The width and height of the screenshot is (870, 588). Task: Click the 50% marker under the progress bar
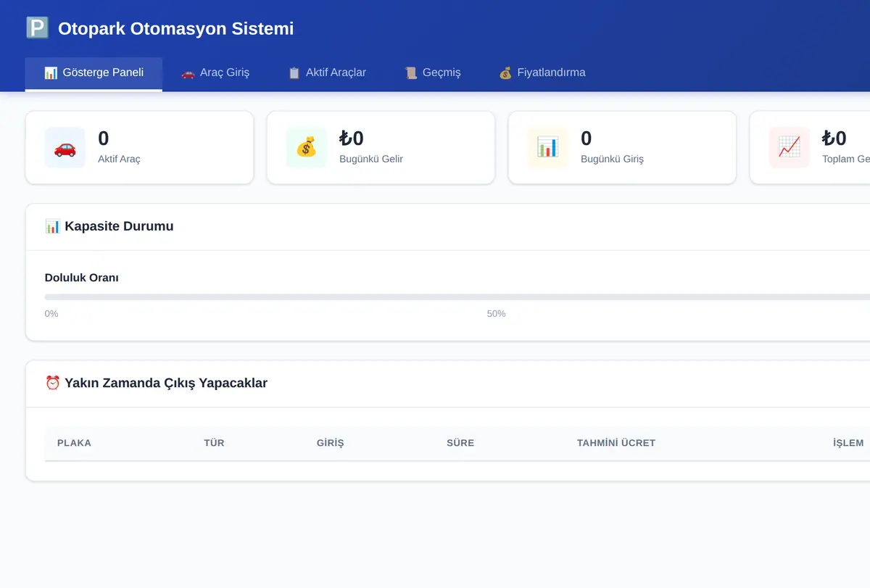click(x=497, y=314)
